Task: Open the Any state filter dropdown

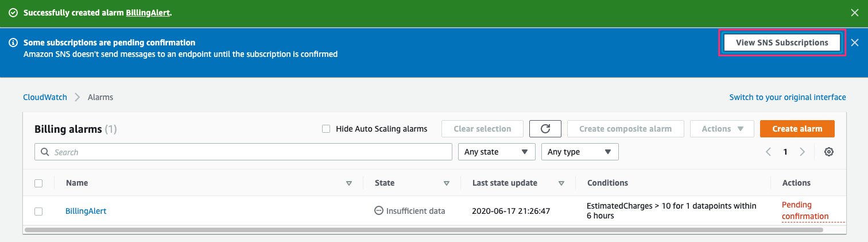Action: click(497, 152)
